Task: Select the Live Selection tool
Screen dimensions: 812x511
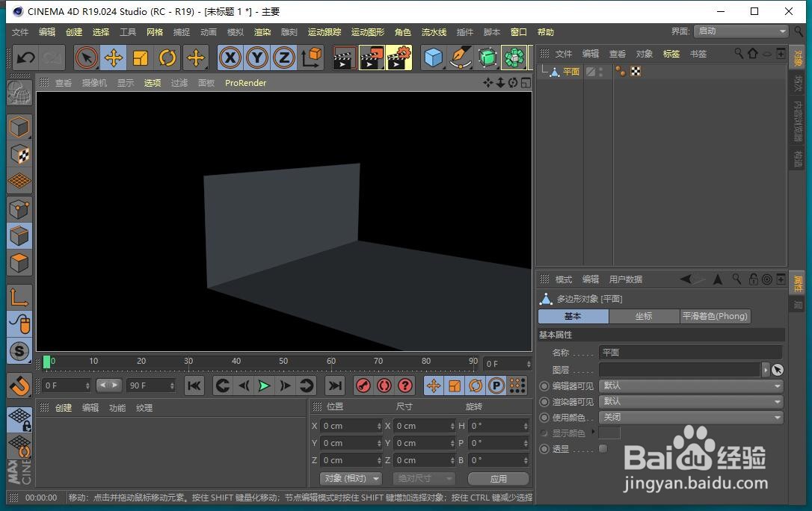Action: pos(87,58)
